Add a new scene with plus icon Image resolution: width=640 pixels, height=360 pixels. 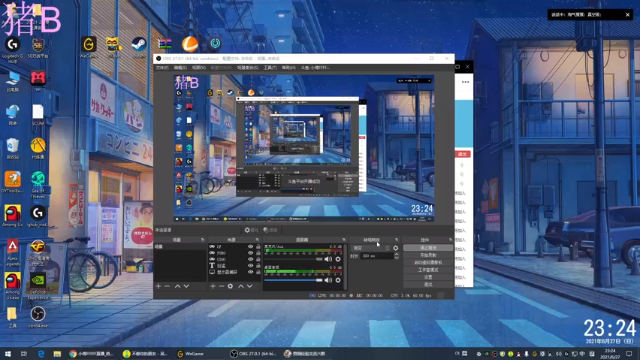158,286
